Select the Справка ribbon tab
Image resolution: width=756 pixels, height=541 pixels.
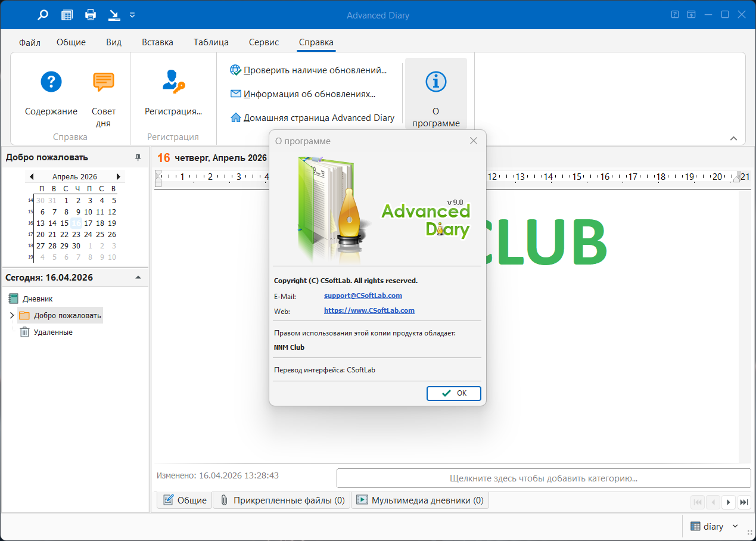pos(316,42)
